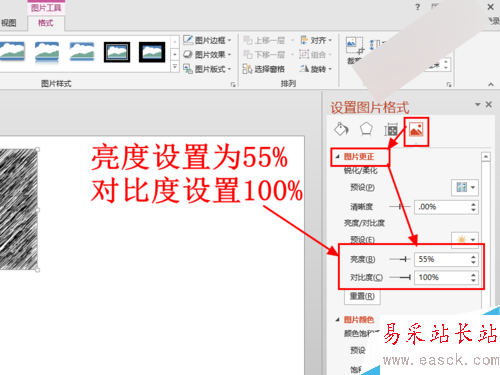Open the 旋转 (Rotate) dropdown

pyautogui.click(x=316, y=69)
